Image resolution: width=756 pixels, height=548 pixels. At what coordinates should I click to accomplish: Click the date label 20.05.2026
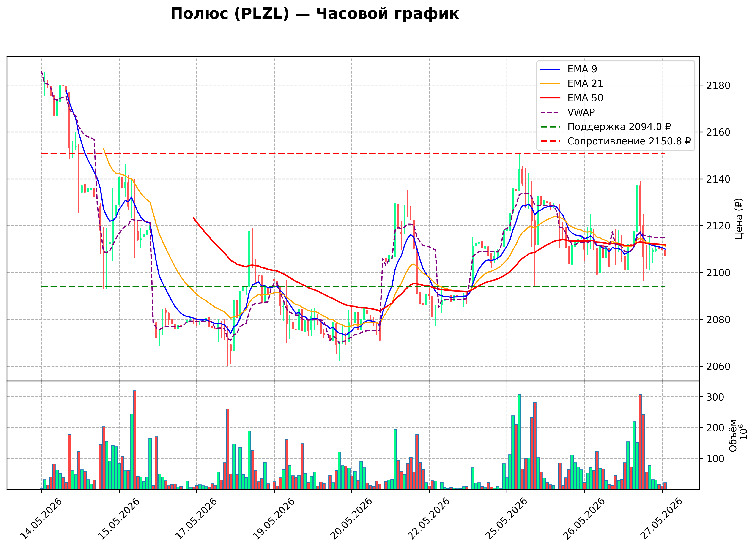[351, 519]
